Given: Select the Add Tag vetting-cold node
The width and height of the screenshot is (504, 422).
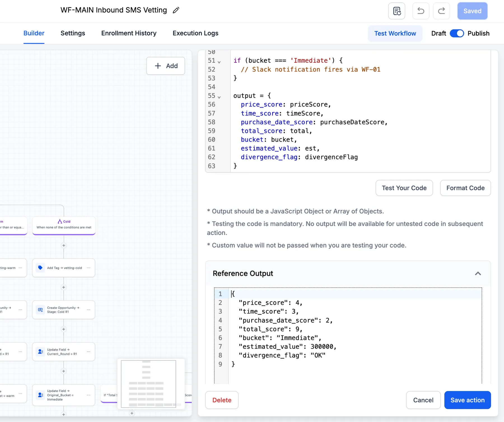Looking at the screenshot, I should [64, 268].
